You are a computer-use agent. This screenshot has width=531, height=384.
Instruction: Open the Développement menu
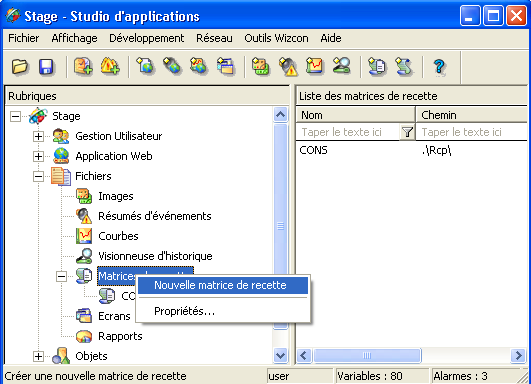(x=147, y=38)
